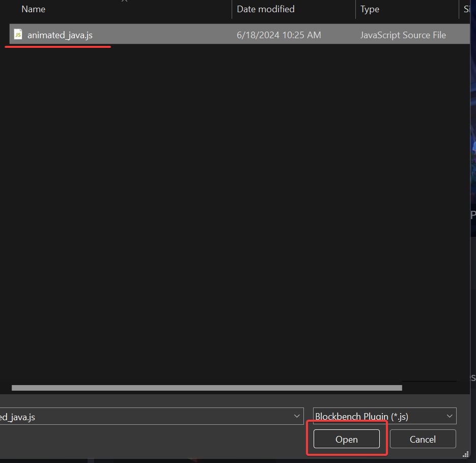Click the resize grip in dialog corner

click(x=466, y=454)
